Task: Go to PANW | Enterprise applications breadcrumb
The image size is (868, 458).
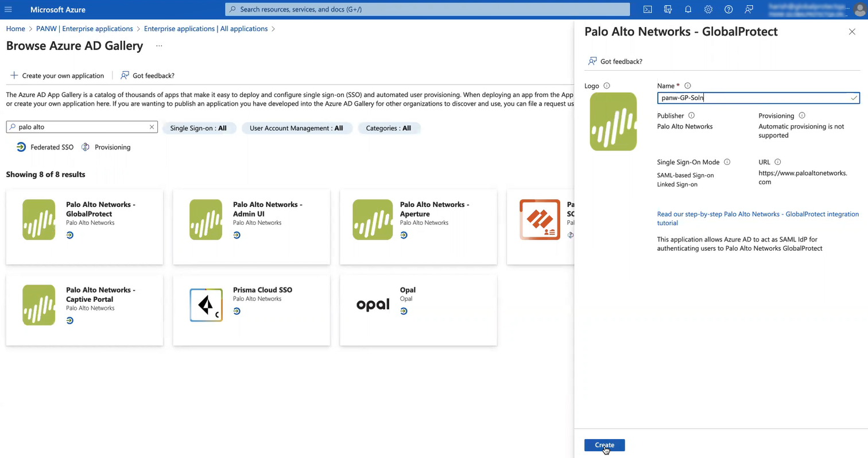Action: (84, 29)
